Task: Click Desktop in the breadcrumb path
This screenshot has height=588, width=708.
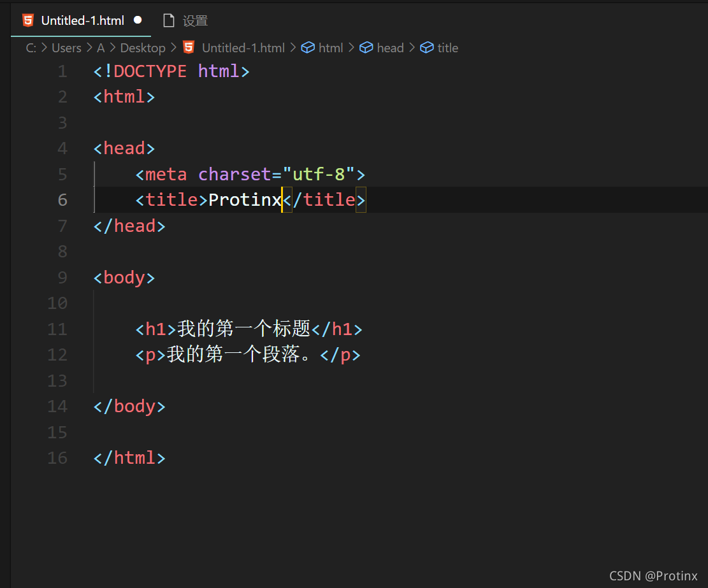Action: (143, 47)
